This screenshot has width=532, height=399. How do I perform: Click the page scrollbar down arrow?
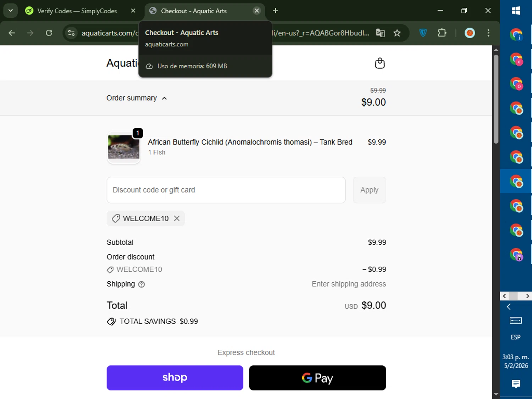(496, 394)
